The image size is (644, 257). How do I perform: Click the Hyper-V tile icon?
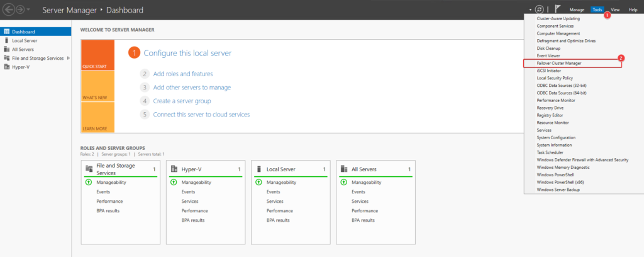tap(175, 169)
